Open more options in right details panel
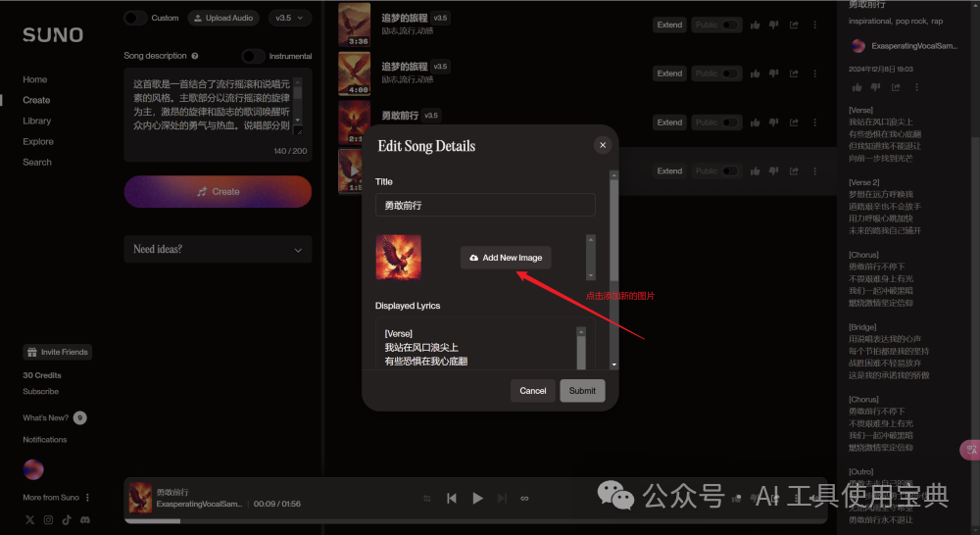 click(x=916, y=87)
